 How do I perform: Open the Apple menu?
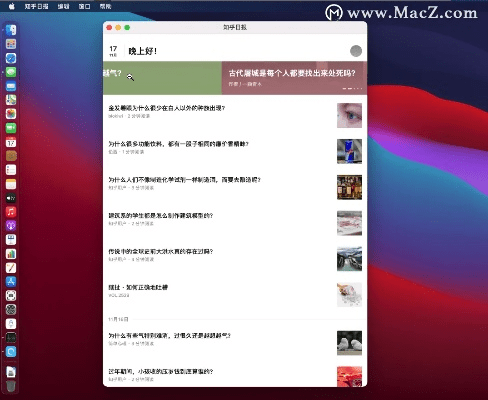pos(12,6)
